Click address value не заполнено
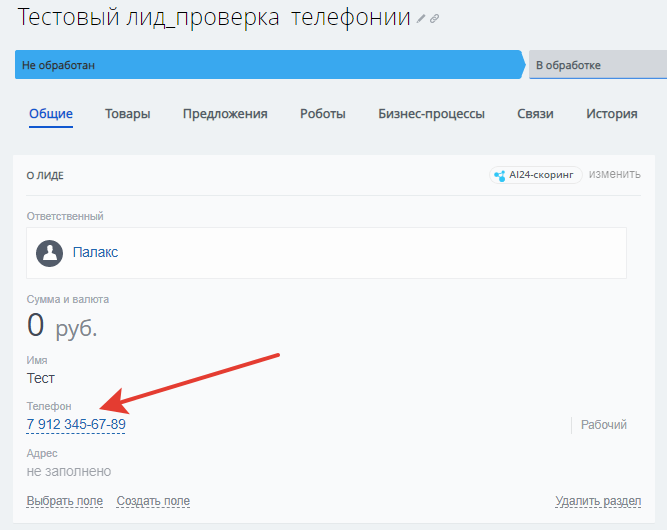667x530 pixels. (69, 471)
